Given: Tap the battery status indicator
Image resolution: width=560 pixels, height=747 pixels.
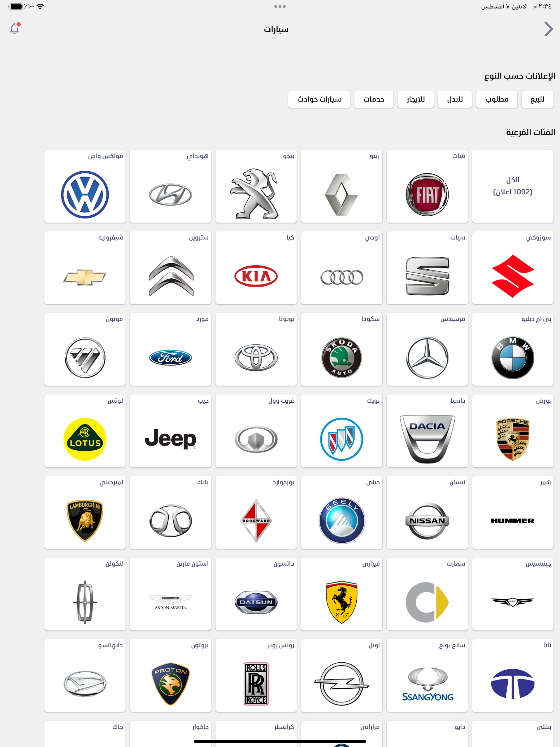Looking at the screenshot, I should (16, 6).
